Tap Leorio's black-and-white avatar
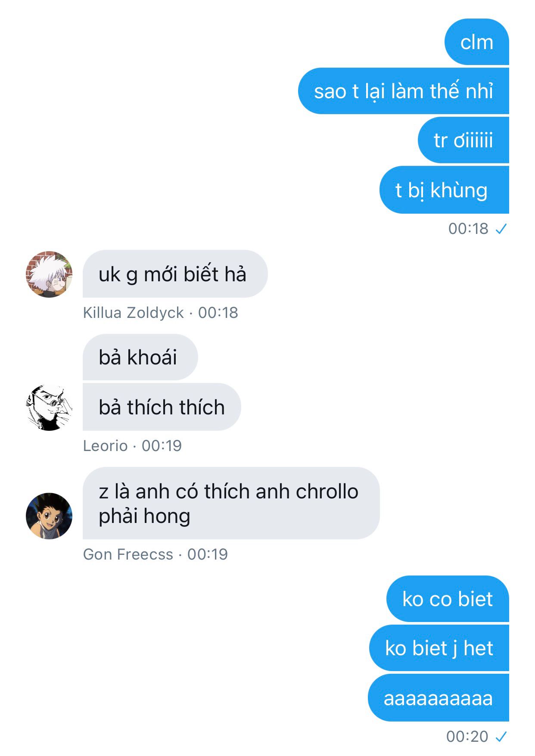The height and width of the screenshot is (756, 535). [x=49, y=407]
